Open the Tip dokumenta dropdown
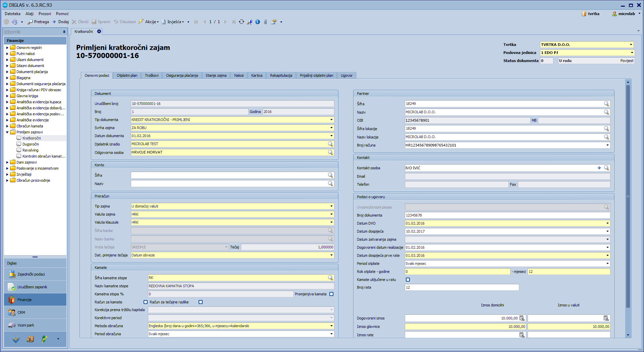 (x=331, y=120)
